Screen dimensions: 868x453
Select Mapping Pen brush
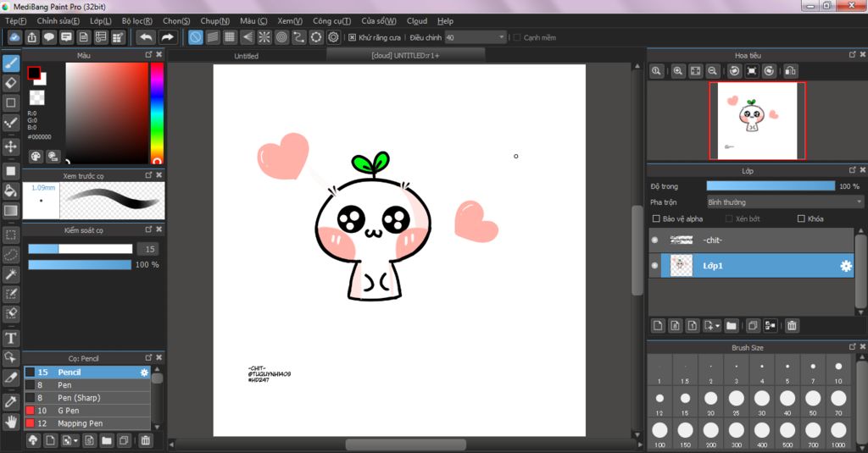(87, 423)
